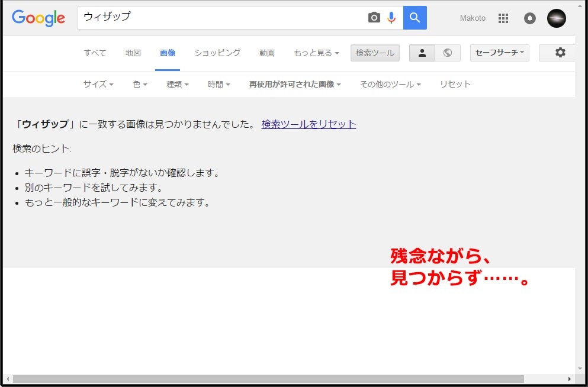Click the Google logo to return home

click(x=38, y=18)
